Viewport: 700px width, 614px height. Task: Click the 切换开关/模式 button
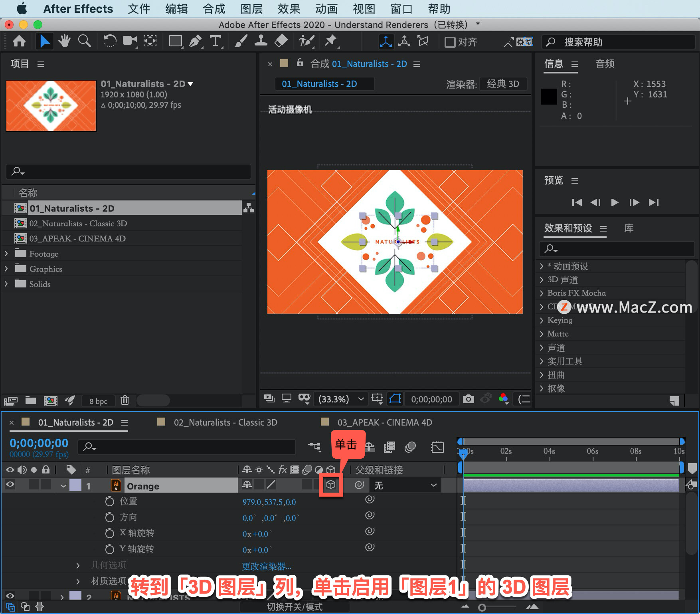[295, 607]
